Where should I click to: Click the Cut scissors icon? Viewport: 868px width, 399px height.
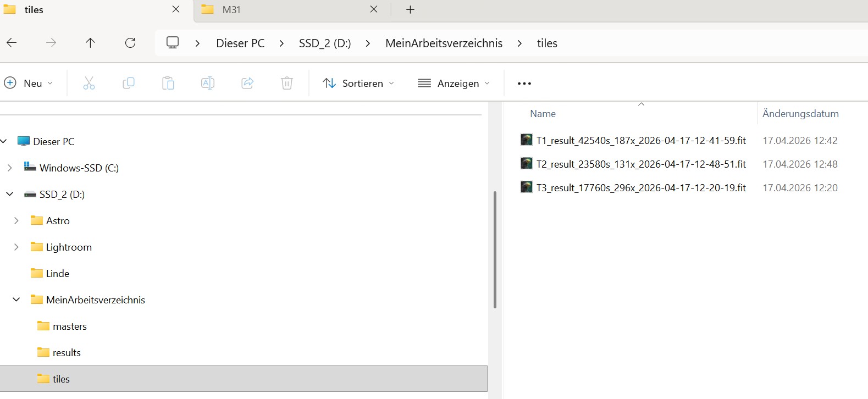89,84
